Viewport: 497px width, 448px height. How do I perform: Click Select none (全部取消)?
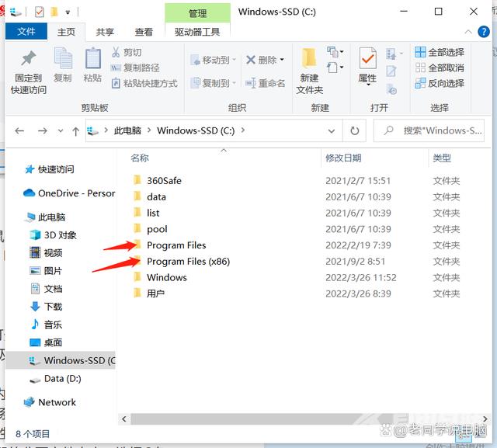(x=440, y=68)
